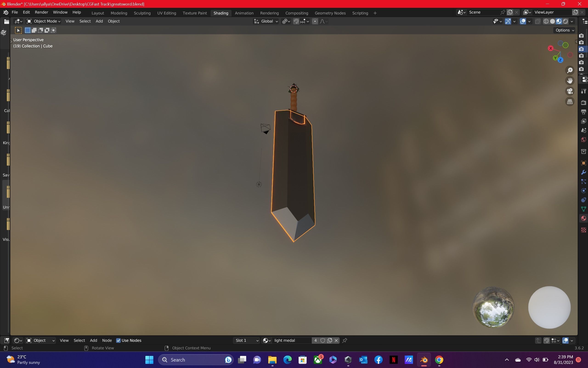
Task: Open the View Layer properties tab
Action: 583,121
